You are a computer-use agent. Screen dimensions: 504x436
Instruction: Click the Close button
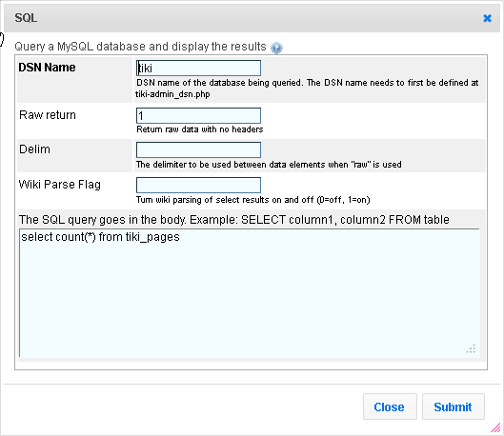coord(390,406)
